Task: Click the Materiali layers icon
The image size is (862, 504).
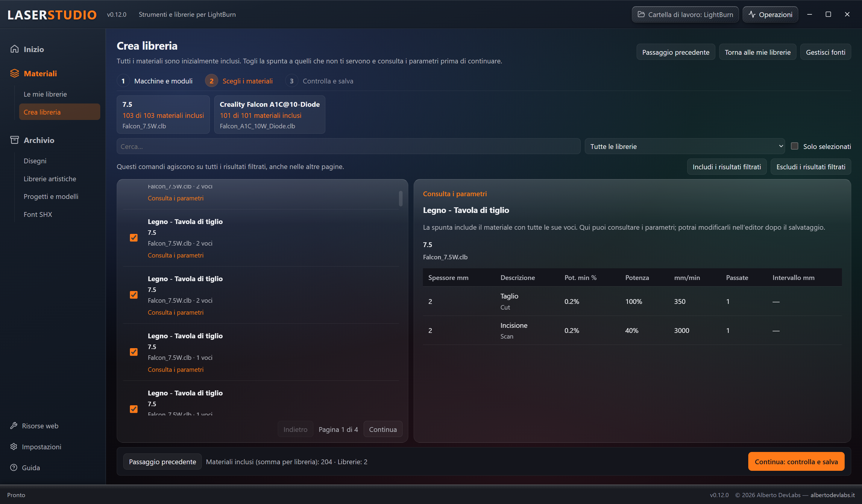Action: [x=14, y=73]
